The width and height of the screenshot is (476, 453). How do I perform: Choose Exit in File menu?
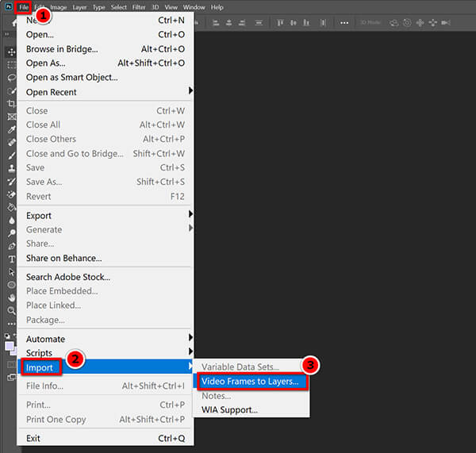(x=106, y=438)
